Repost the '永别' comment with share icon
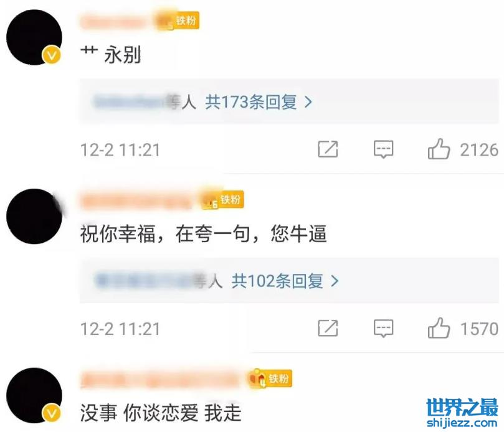The width and height of the screenshot is (504, 432). pos(328,149)
